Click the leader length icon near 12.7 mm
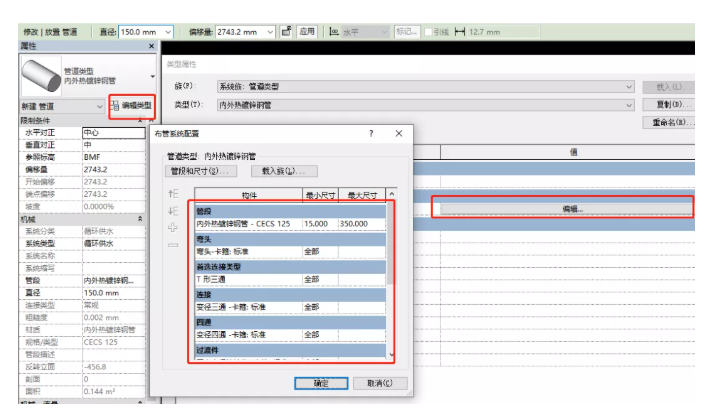723x415 pixels. (x=460, y=32)
